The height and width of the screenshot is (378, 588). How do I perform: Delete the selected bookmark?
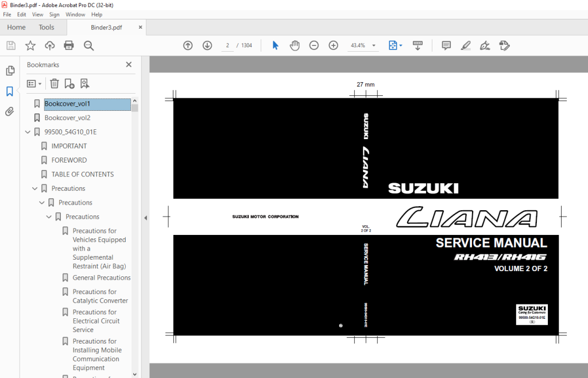point(55,84)
